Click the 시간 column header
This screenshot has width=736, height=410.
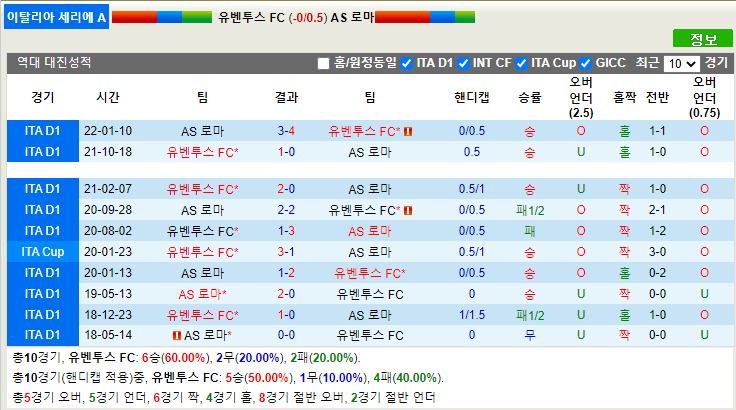pos(108,97)
